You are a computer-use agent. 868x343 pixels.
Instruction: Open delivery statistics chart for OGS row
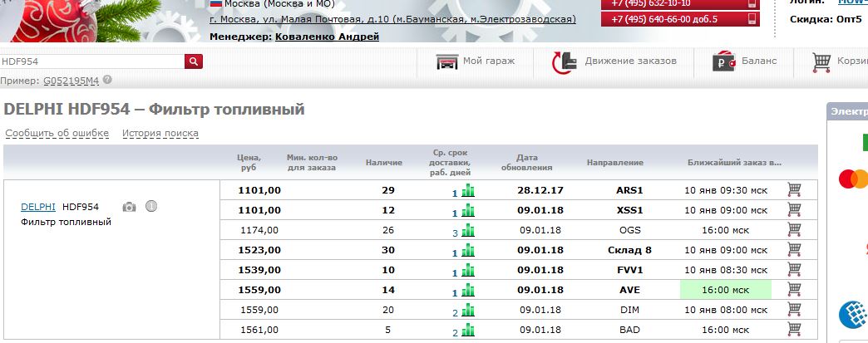(468, 230)
